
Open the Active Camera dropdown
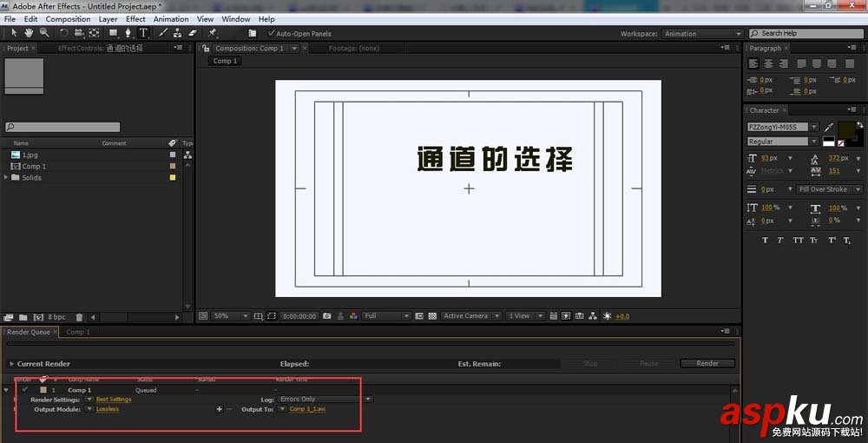pos(471,315)
